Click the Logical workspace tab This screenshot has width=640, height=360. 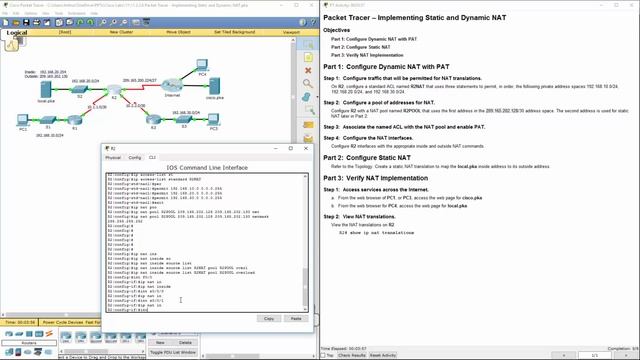[x=17, y=33]
